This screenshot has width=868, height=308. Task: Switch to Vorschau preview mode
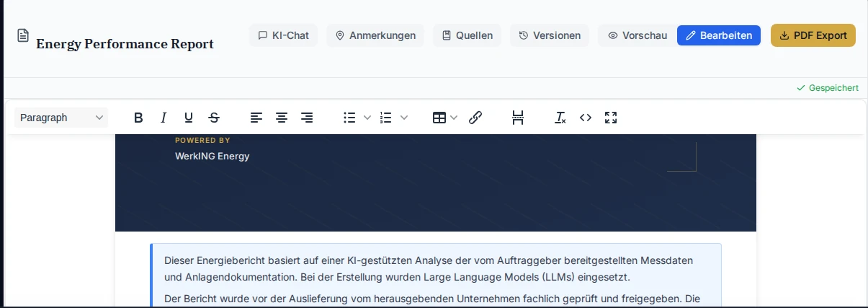(637, 35)
